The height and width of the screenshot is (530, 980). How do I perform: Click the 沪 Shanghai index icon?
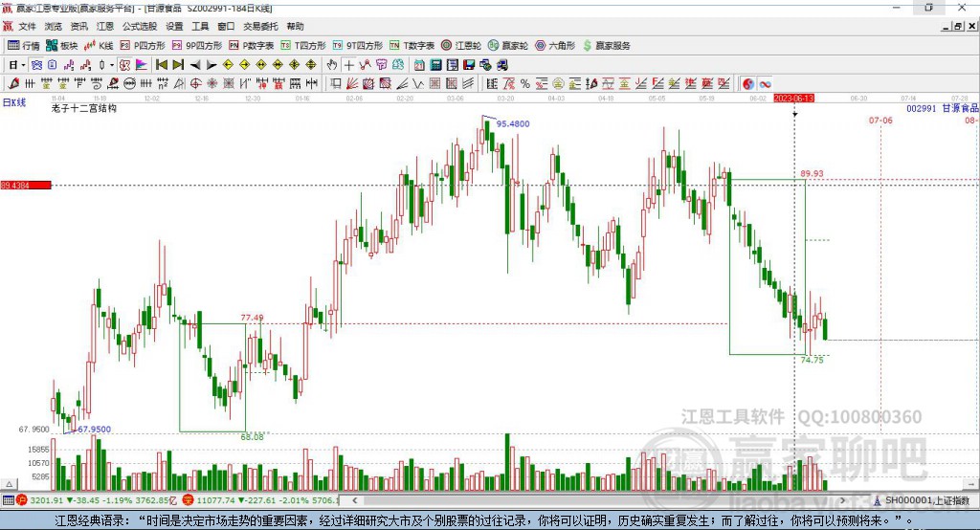click(x=22, y=500)
